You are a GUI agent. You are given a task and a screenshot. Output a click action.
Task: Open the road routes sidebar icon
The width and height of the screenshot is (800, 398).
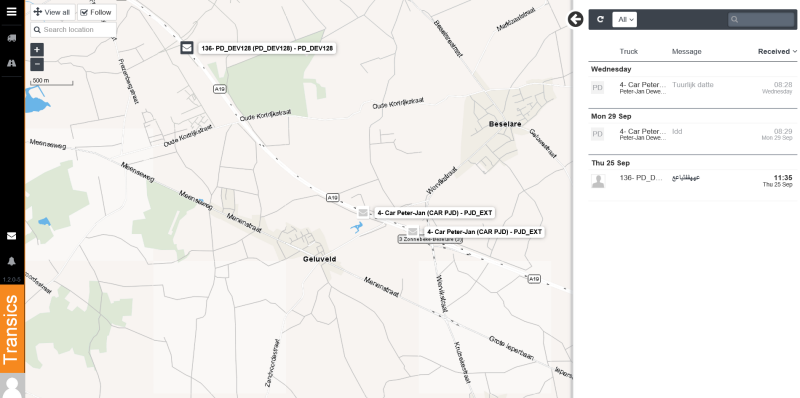pos(11,63)
